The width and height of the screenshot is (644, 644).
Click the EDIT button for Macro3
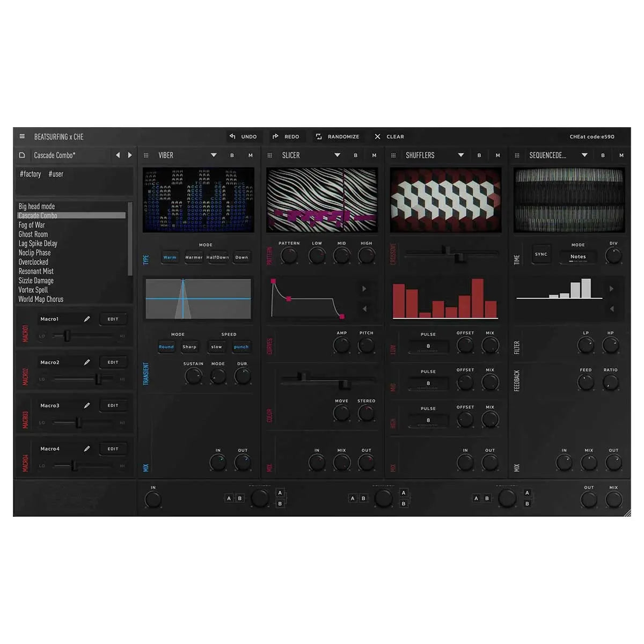tap(113, 405)
